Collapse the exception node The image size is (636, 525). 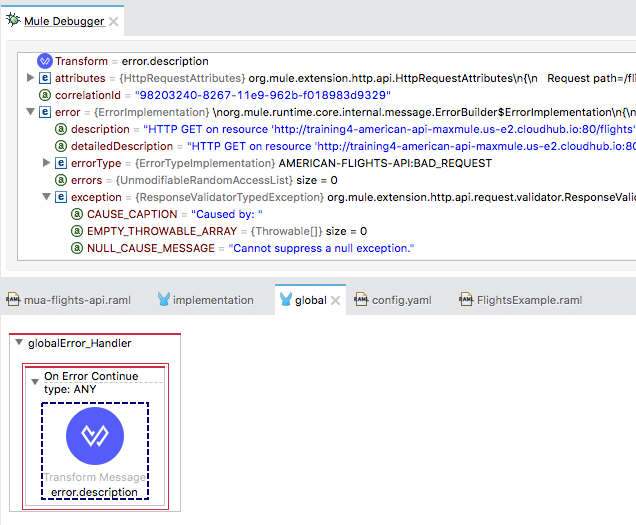tap(46, 197)
